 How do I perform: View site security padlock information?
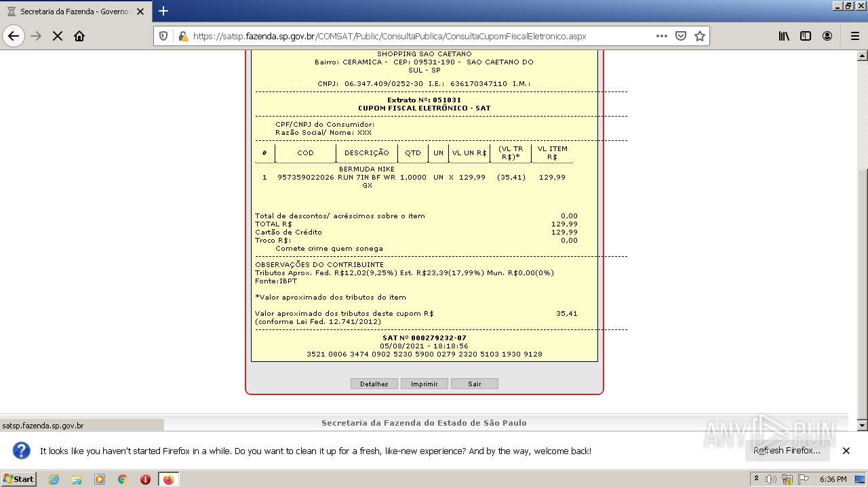coord(182,36)
